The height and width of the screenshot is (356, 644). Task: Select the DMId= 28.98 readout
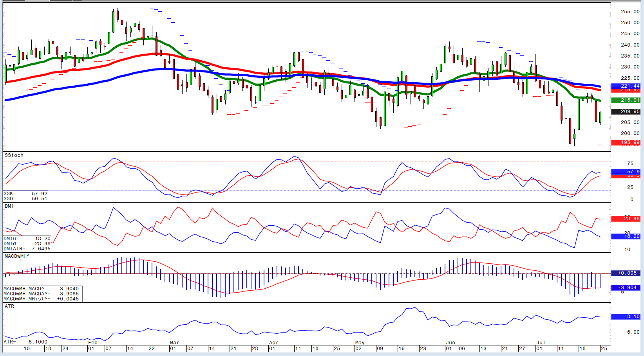(x=27, y=243)
